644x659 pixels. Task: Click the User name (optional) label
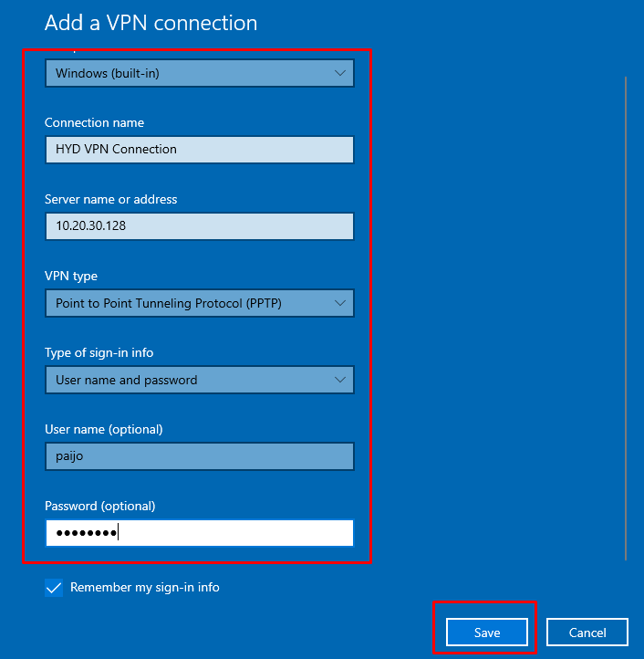(x=103, y=429)
